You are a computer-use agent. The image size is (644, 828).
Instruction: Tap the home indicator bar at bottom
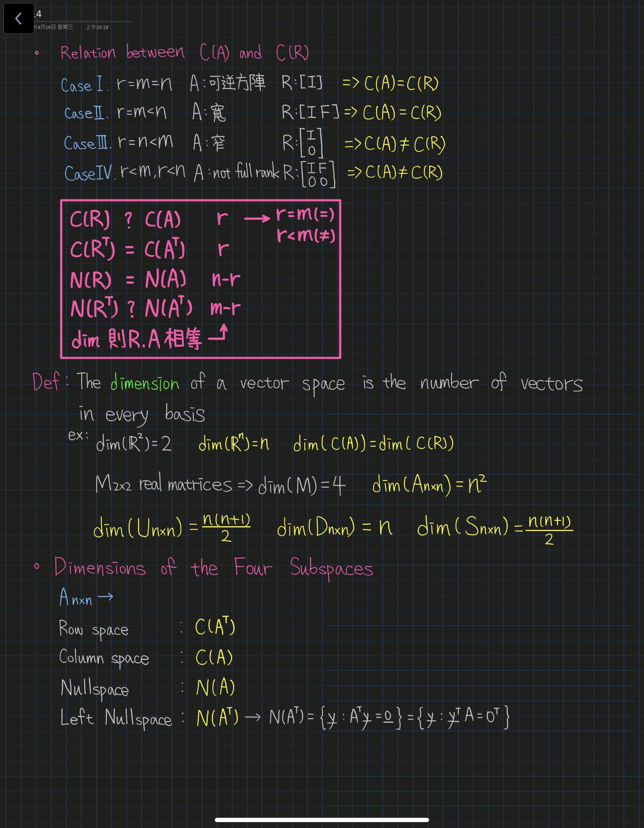click(x=322, y=820)
